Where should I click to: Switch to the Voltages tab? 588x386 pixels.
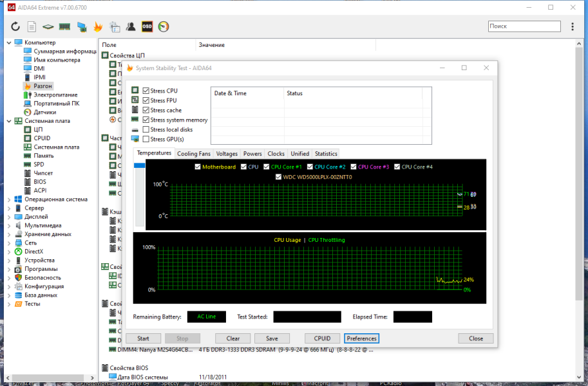point(227,154)
